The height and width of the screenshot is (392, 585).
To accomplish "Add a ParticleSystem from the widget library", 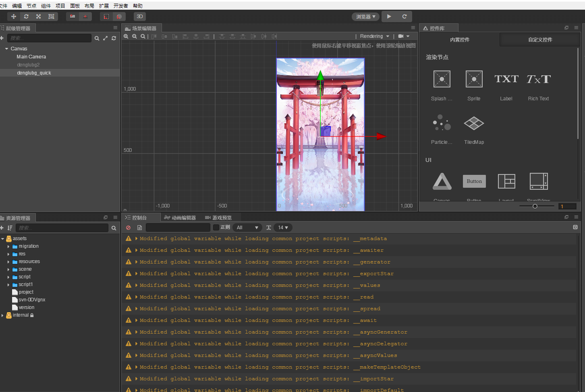I will (x=442, y=123).
